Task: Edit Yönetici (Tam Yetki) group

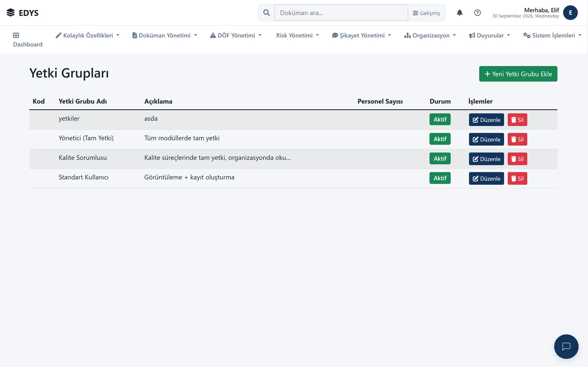Action: pos(486,139)
